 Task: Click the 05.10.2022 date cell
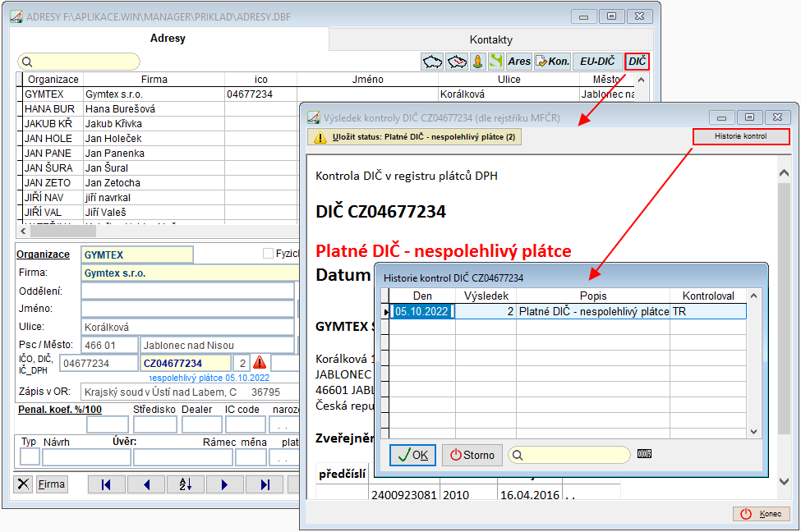(x=422, y=311)
